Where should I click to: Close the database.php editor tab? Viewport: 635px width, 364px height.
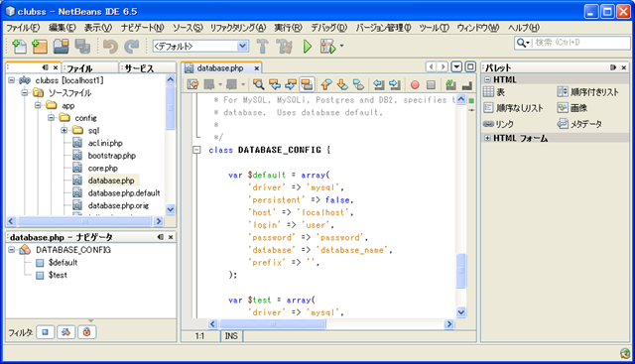tap(256, 68)
